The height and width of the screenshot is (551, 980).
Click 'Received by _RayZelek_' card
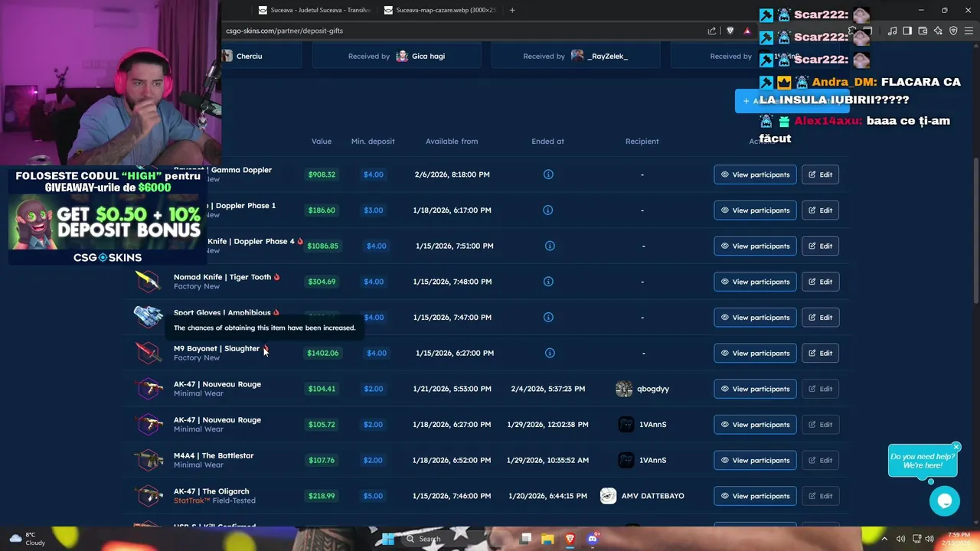[576, 56]
